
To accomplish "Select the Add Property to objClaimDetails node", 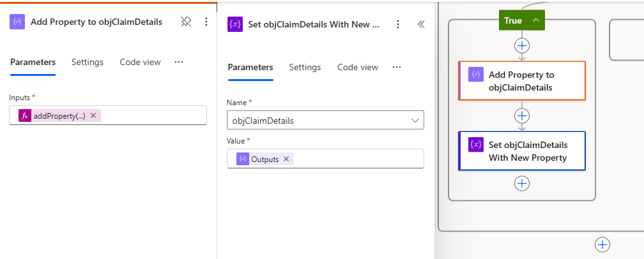I will 522,81.
